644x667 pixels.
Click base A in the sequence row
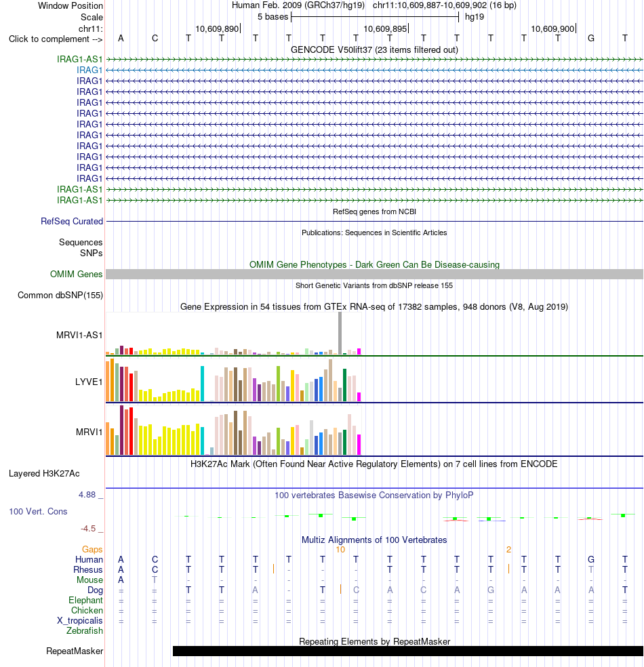[121, 39]
